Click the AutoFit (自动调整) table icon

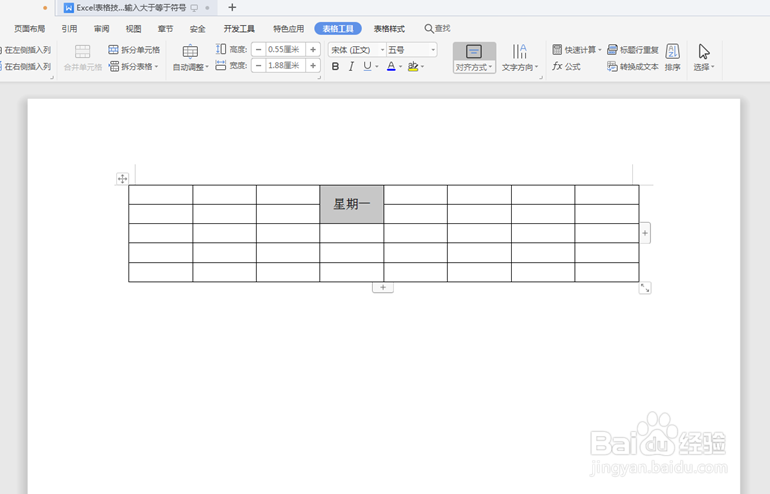coord(190,52)
